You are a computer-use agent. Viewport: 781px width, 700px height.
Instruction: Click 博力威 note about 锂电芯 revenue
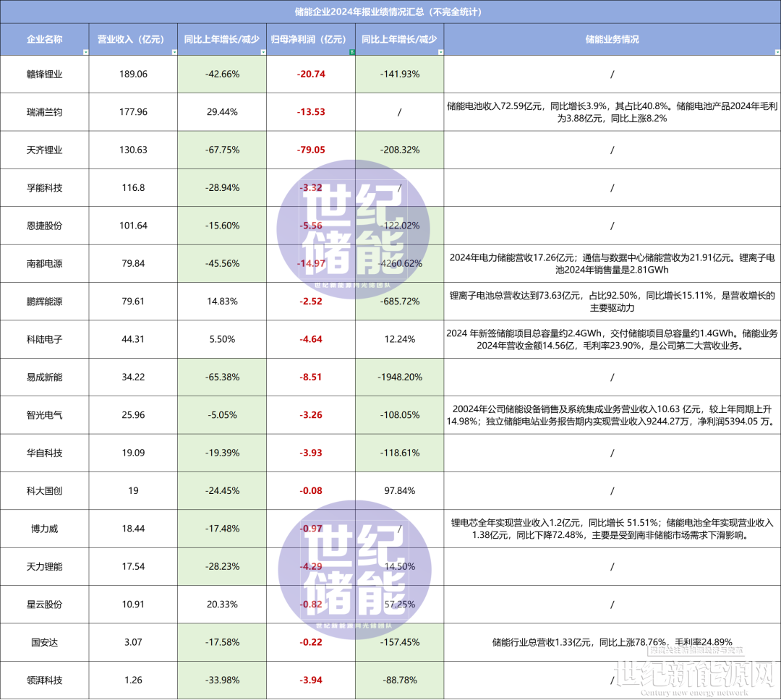point(613,529)
